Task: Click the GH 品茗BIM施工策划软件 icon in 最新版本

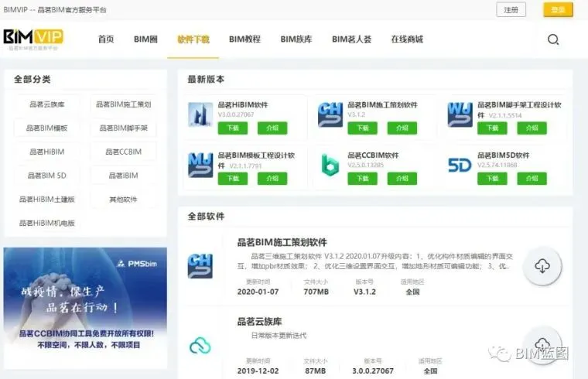Action: [x=330, y=114]
